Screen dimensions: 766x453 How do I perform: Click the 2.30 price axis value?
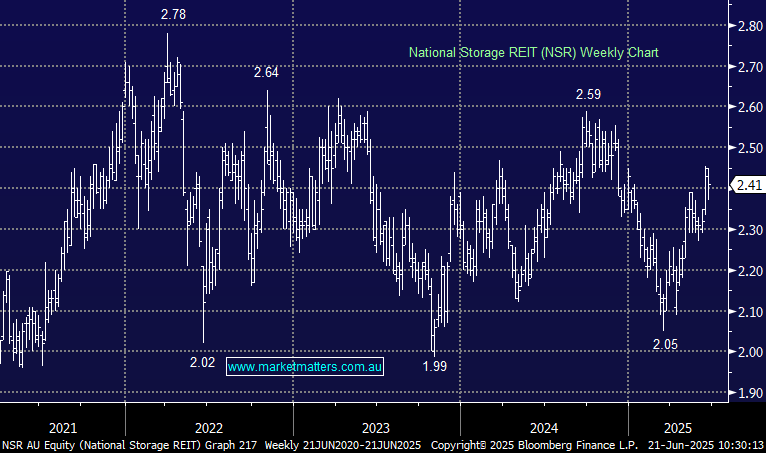[x=750, y=230]
